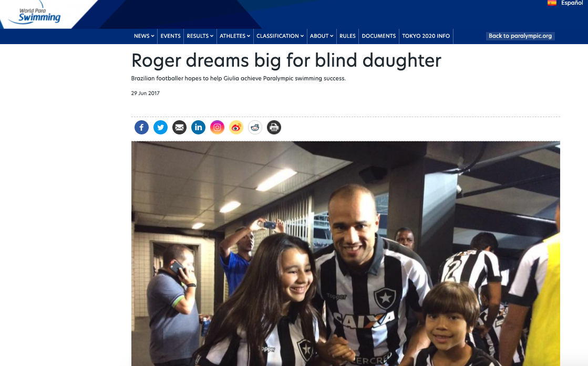
Task: Switch language via Español link
Action: [572, 3]
